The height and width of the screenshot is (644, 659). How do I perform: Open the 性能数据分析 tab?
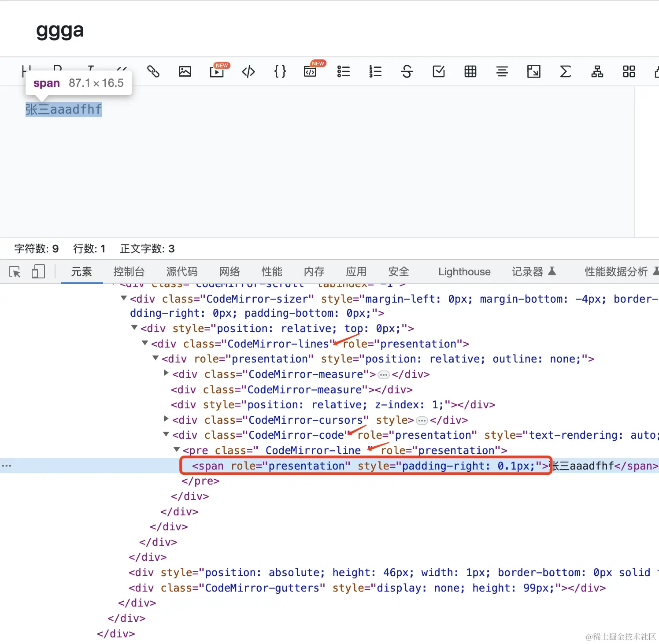pos(621,272)
